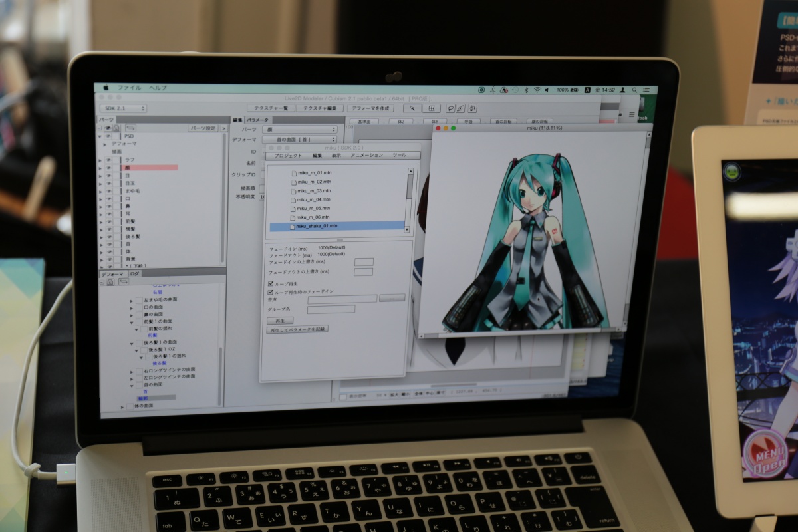798x532 pixels.
Task: Open the デフォーマ dropdown showing 首の曲面
Action: (x=300, y=140)
